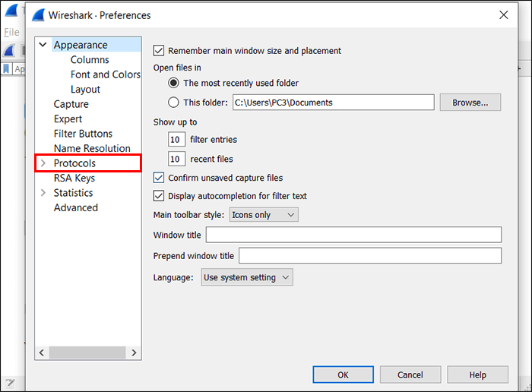This screenshot has width=532, height=392.
Task: Close the Preferences dialog
Action: point(503,15)
